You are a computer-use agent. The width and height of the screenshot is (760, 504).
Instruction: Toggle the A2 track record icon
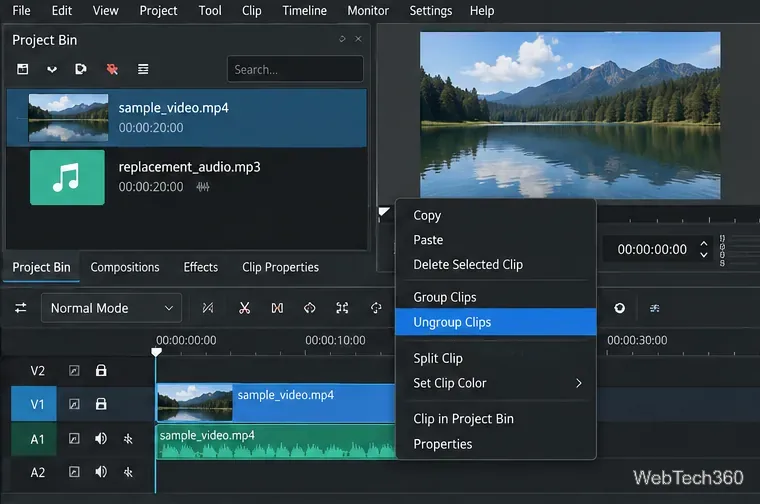[128, 472]
